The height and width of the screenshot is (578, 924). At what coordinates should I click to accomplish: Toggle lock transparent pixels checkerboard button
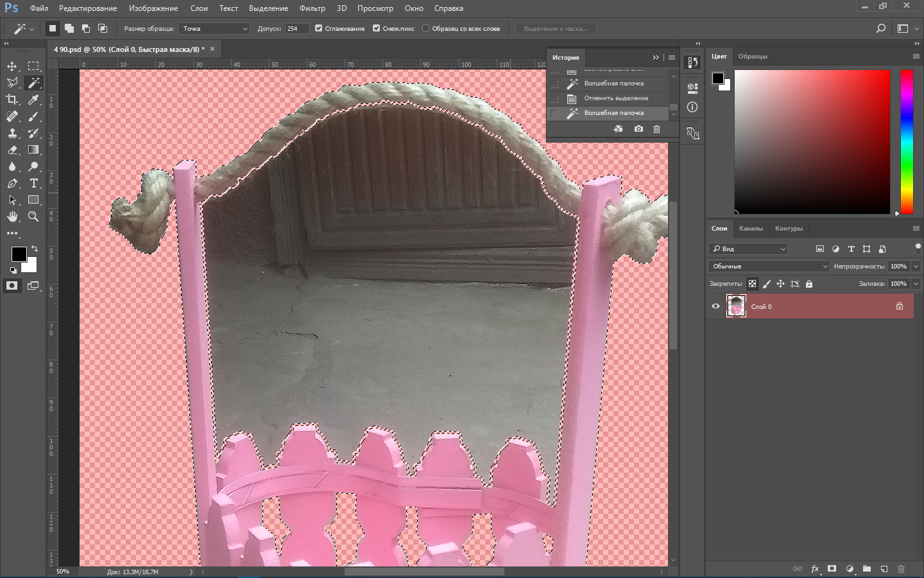(x=752, y=284)
